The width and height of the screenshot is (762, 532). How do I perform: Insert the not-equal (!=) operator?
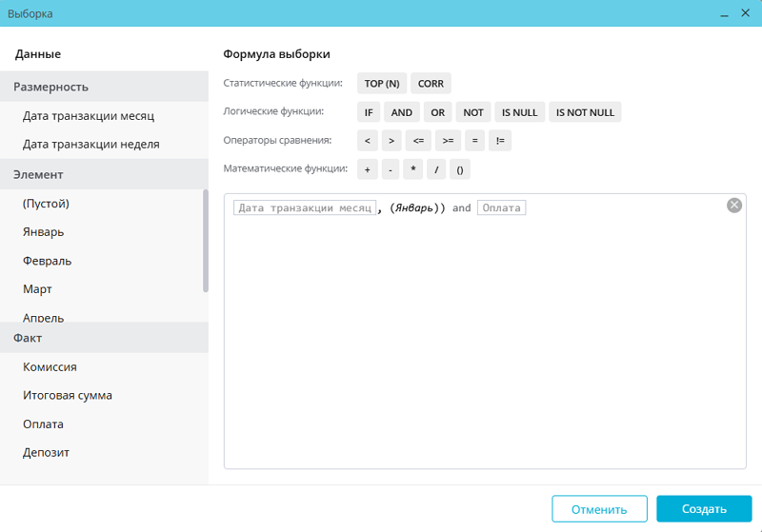coord(501,141)
